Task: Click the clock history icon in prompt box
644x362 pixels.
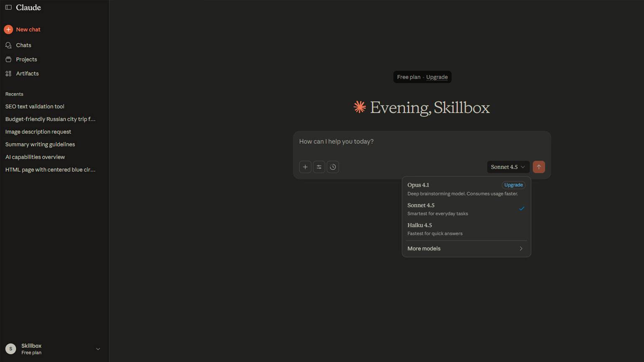Action: point(333,167)
